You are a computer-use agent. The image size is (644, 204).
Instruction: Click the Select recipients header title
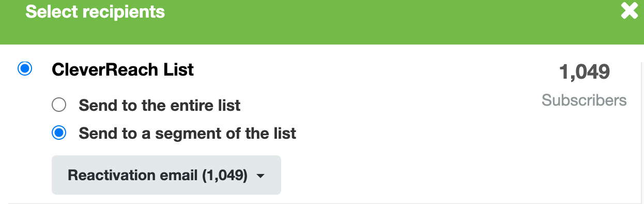click(x=95, y=11)
